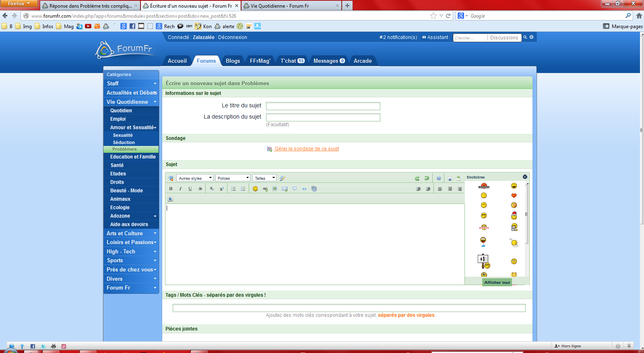Image resolution: width=644 pixels, height=353 pixels.
Task: Toggle bold formatting in the editor
Action: (171, 189)
